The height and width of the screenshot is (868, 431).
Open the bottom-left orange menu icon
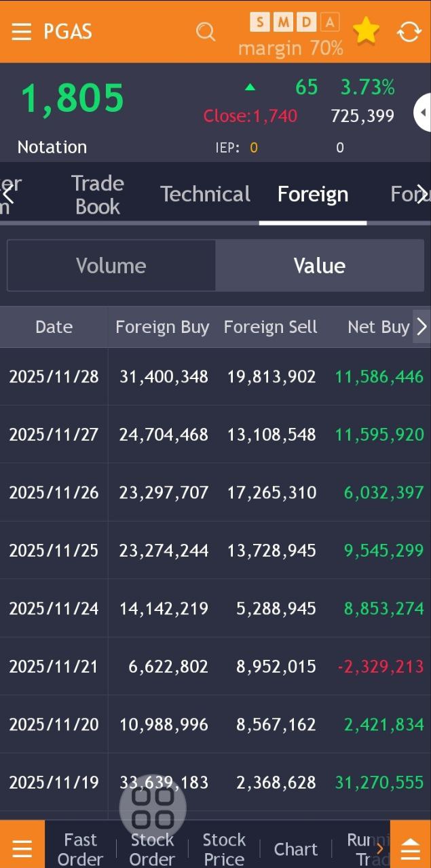point(22,848)
